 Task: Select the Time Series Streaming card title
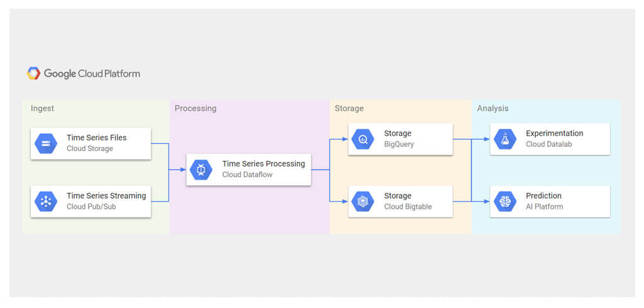coord(106,196)
